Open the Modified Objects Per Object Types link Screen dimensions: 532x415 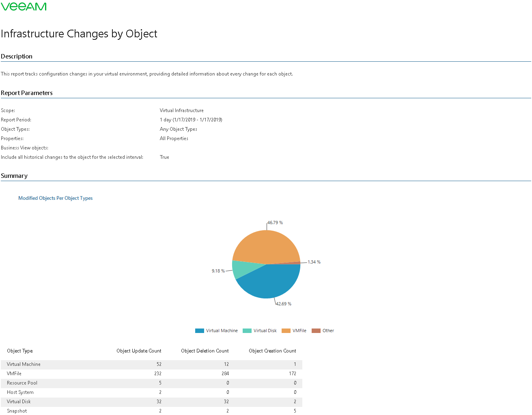coord(55,198)
